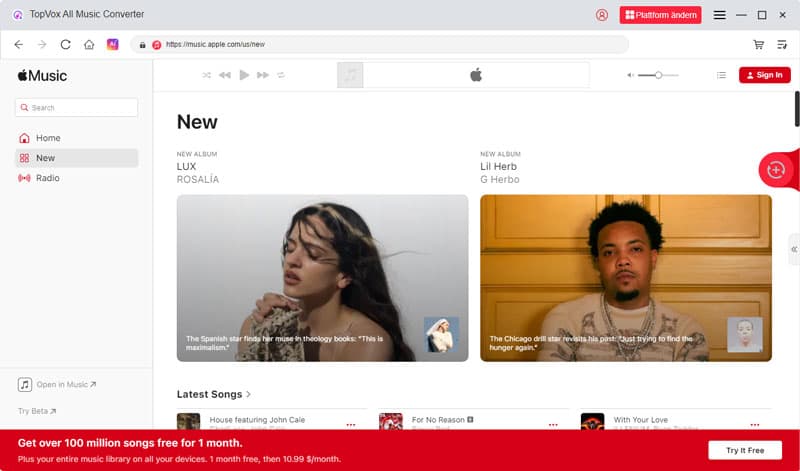
Task: Reload the current Apple Music page
Action: pos(66,44)
